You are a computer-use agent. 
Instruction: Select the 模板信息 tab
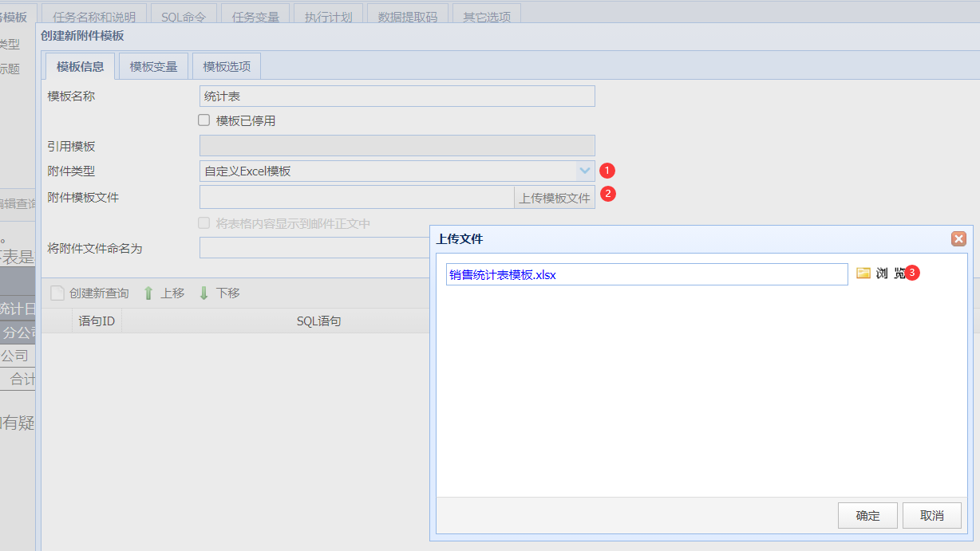pyautogui.click(x=81, y=67)
